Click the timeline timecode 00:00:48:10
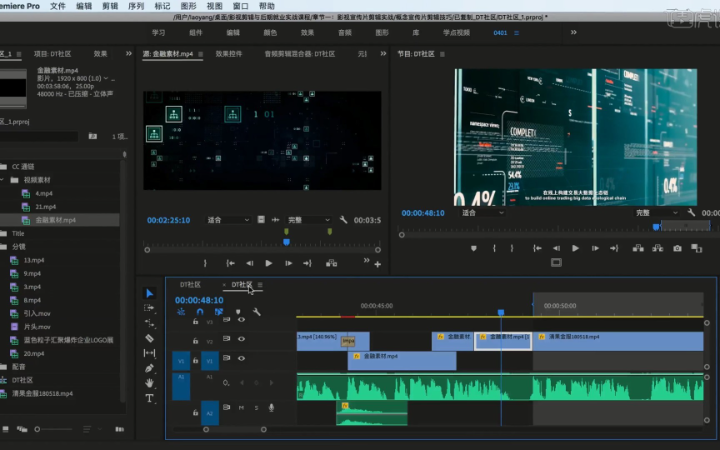Screen dimensions: 720x450 point(199,299)
